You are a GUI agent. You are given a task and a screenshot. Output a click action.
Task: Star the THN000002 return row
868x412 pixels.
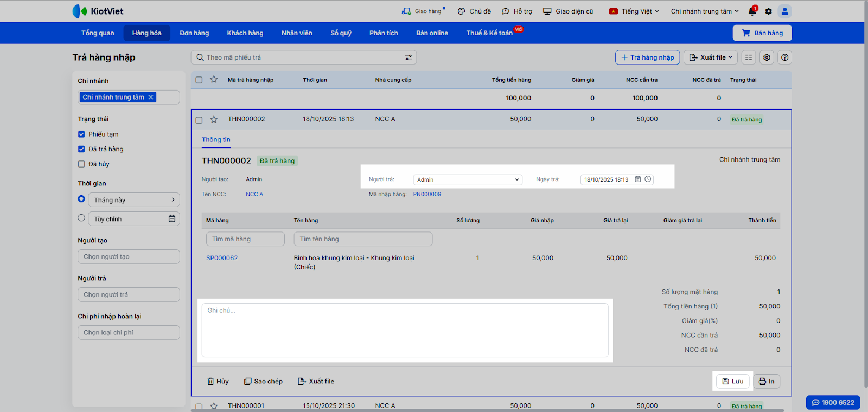pos(214,119)
